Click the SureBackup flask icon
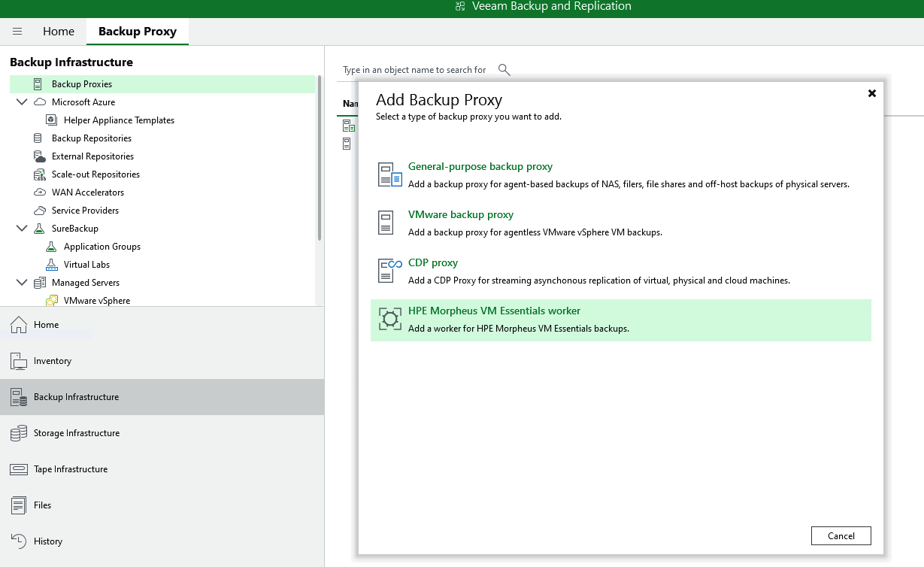924x567 pixels. click(x=40, y=229)
